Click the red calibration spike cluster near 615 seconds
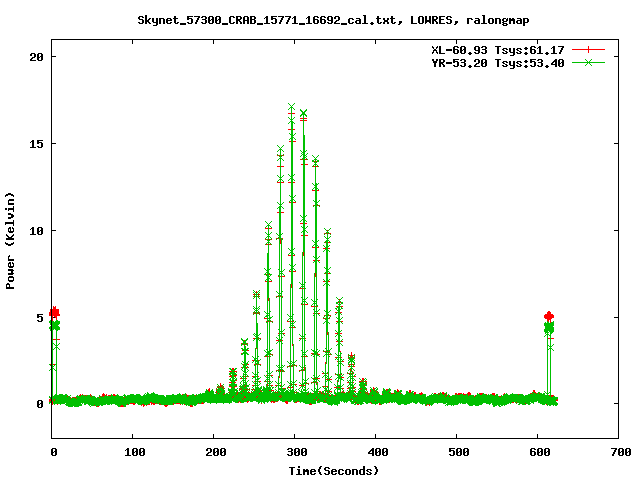This screenshot has width=640, height=480. tap(549, 316)
